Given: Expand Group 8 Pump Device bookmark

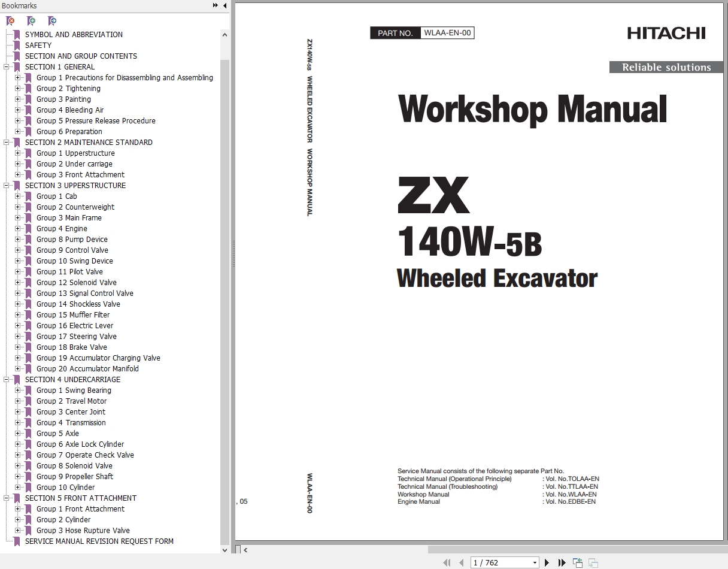Looking at the screenshot, I should coord(17,240).
